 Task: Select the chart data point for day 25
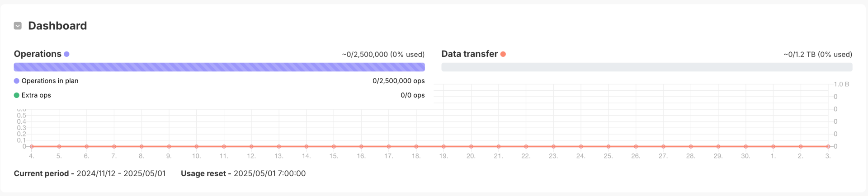tap(609, 146)
